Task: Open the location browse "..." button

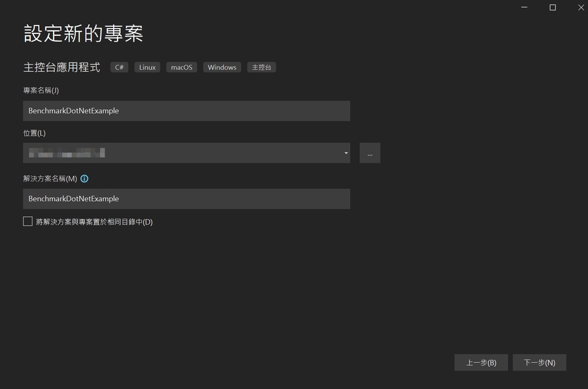Action: coord(370,153)
